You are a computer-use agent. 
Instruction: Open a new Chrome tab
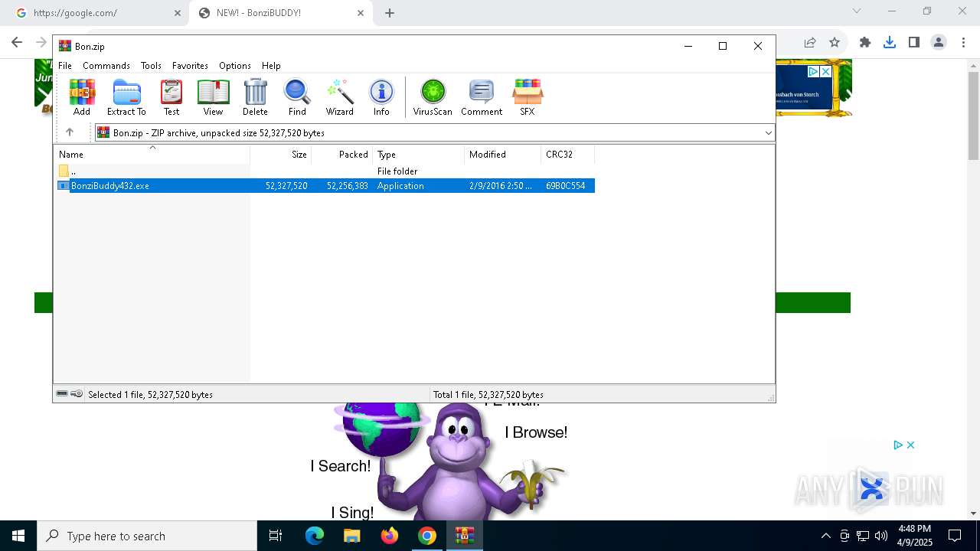click(x=390, y=13)
